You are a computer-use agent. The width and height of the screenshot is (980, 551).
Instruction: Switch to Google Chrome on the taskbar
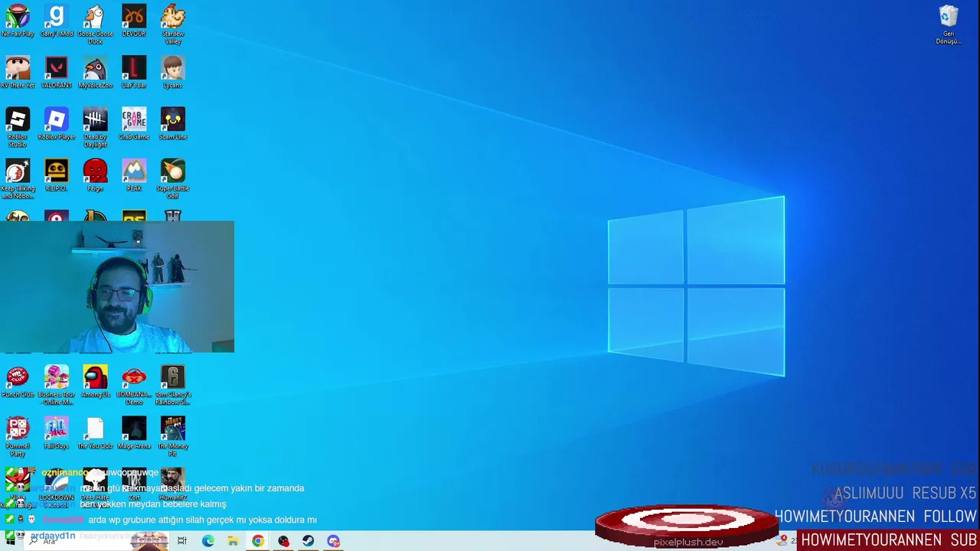pos(258,541)
